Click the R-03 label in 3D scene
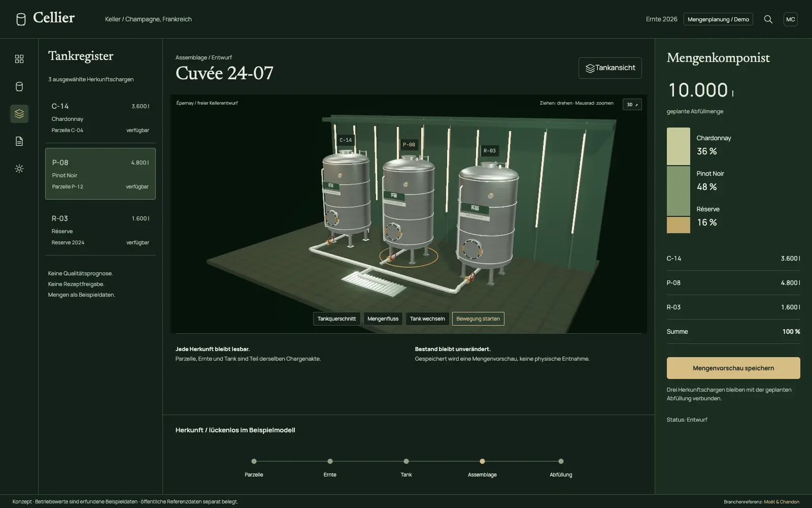812x508 pixels. pos(490,151)
